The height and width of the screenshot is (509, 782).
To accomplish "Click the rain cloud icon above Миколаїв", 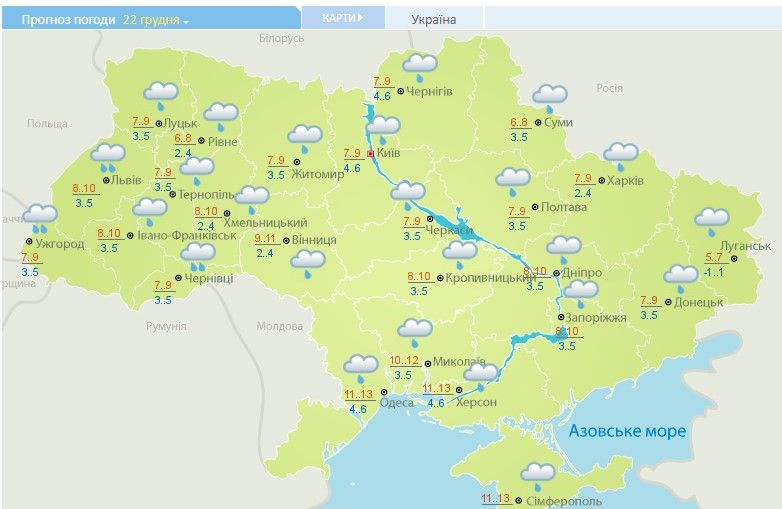I will 415,333.
